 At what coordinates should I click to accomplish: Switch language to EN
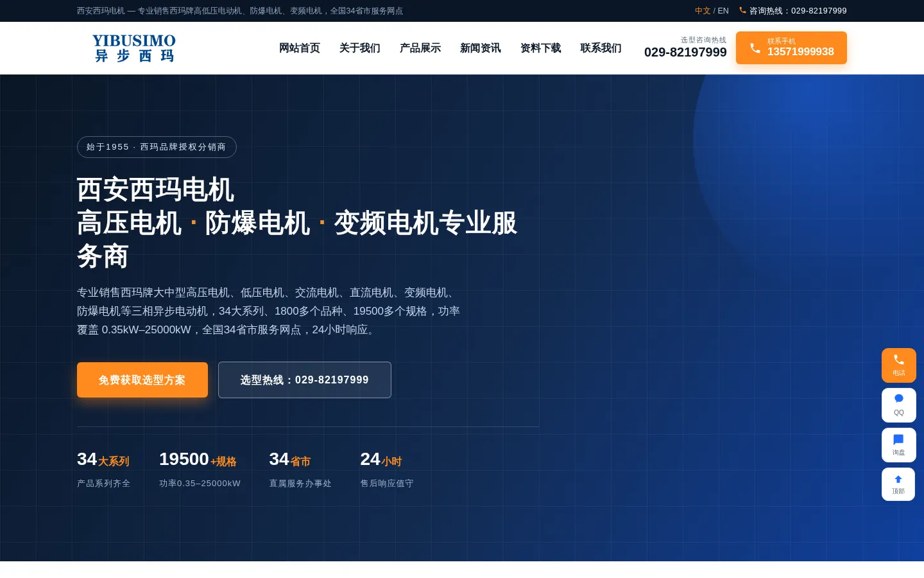[x=723, y=11]
